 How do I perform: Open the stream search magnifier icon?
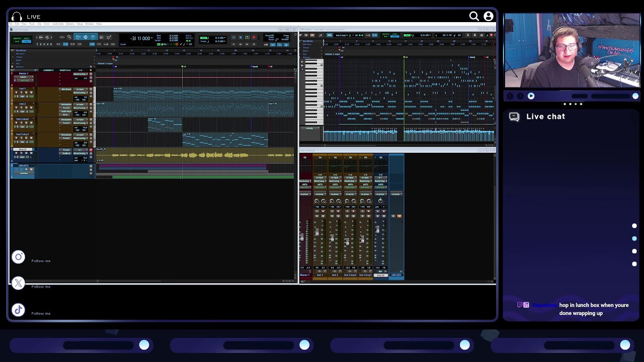point(474,17)
